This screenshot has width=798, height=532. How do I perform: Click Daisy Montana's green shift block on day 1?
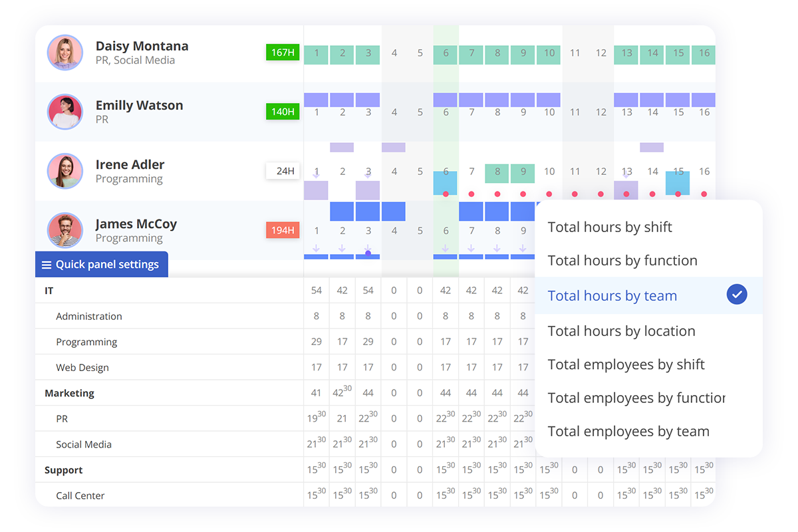pyautogui.click(x=317, y=55)
